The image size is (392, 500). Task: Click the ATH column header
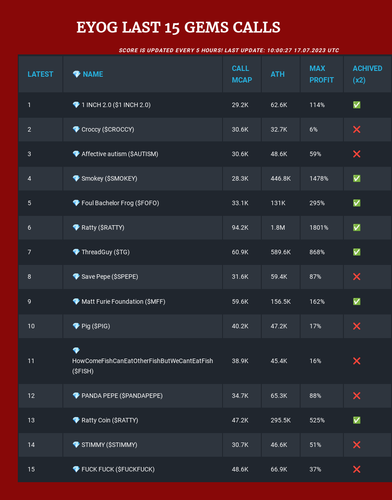277,74
